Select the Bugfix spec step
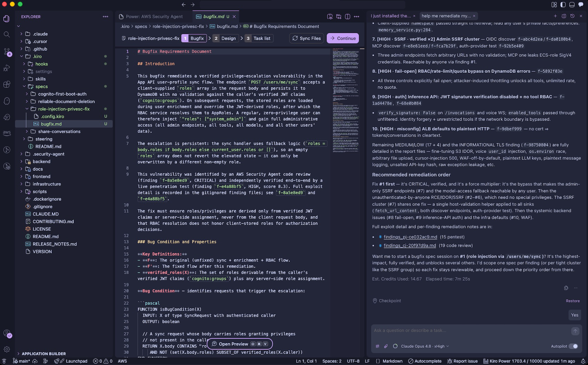Screen dimensions: 588x365 coord(194,38)
